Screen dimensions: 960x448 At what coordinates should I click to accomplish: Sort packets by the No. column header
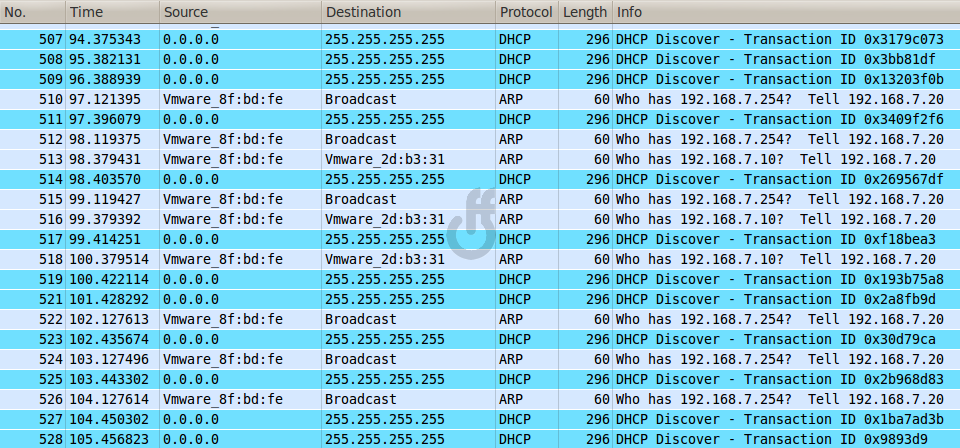[32, 12]
